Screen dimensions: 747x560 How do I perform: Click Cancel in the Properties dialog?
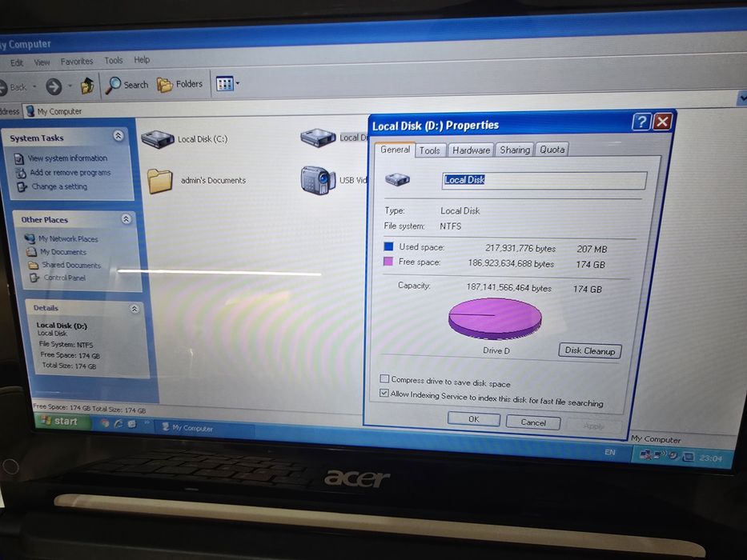(533, 422)
